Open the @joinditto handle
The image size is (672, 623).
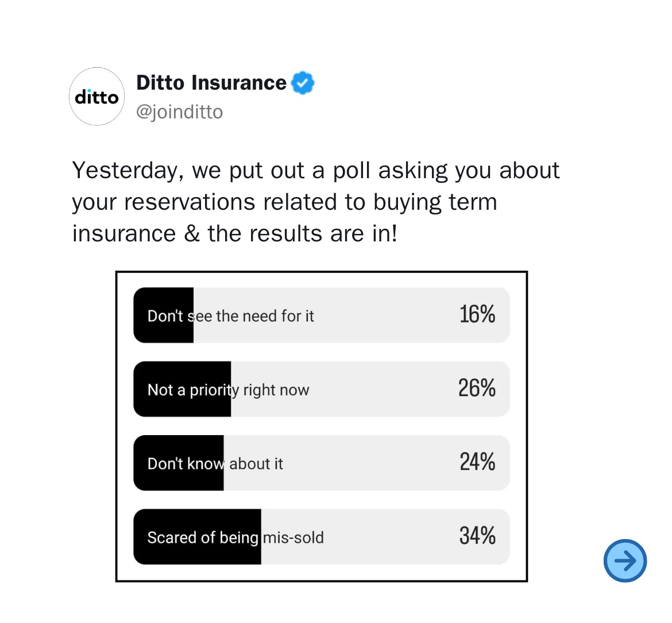click(x=180, y=112)
